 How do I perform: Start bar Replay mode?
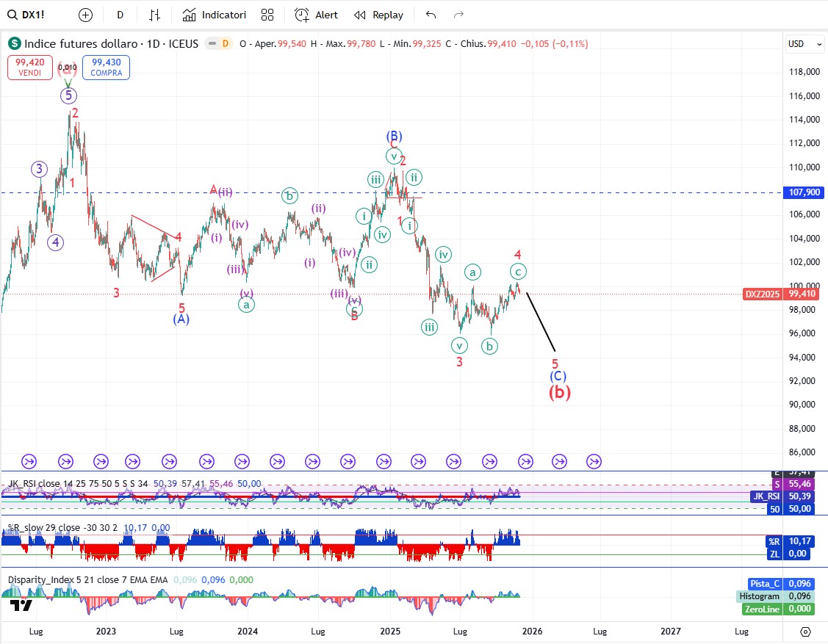coord(378,15)
